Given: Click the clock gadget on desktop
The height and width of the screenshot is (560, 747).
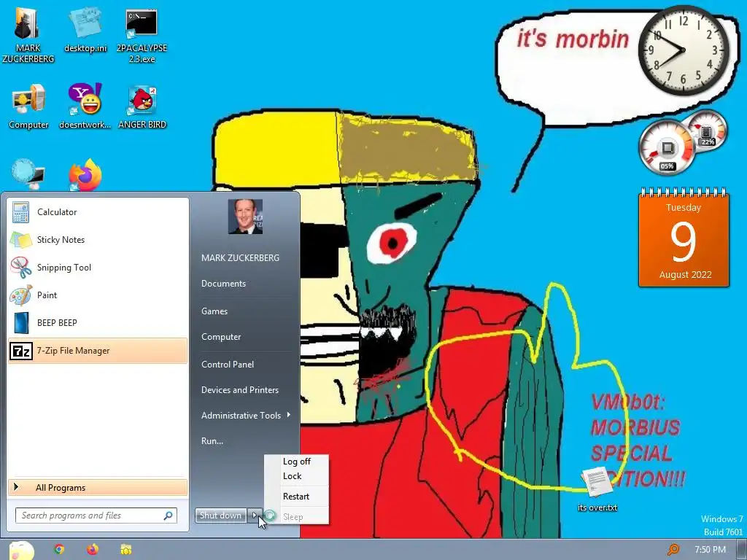Looking at the screenshot, I should pos(683,50).
